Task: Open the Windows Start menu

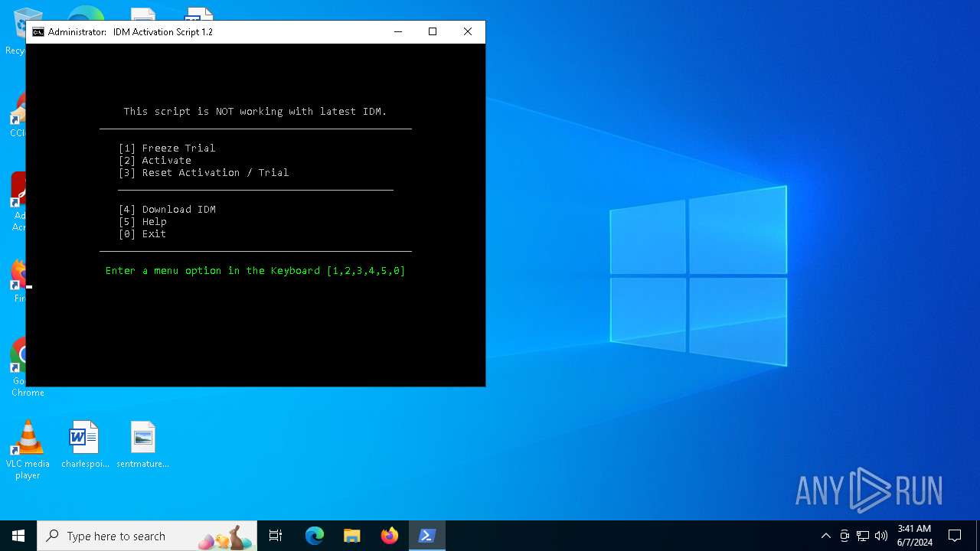Action: click(x=18, y=536)
